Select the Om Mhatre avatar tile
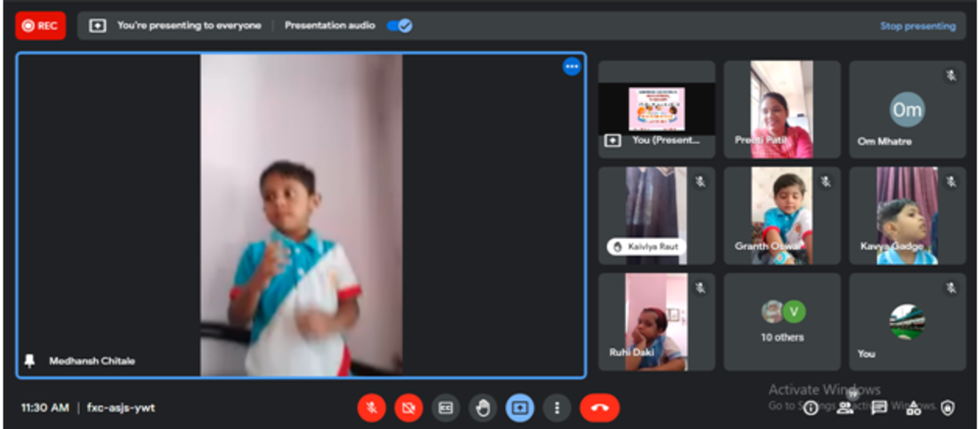This screenshot has height=429, width=980. click(906, 110)
